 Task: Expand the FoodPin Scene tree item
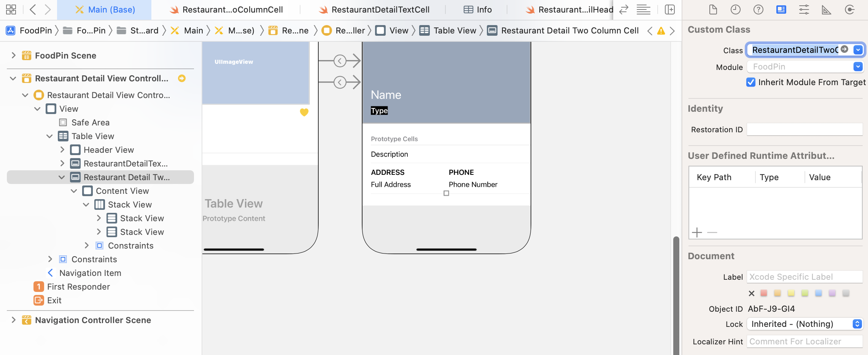point(13,55)
